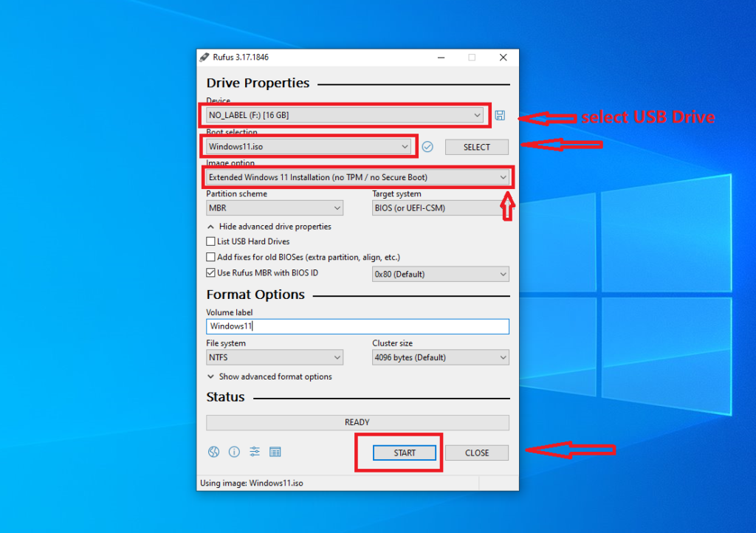Uncheck Use Rufus MBR with BIOS ID
The height and width of the screenshot is (533, 756).
211,273
